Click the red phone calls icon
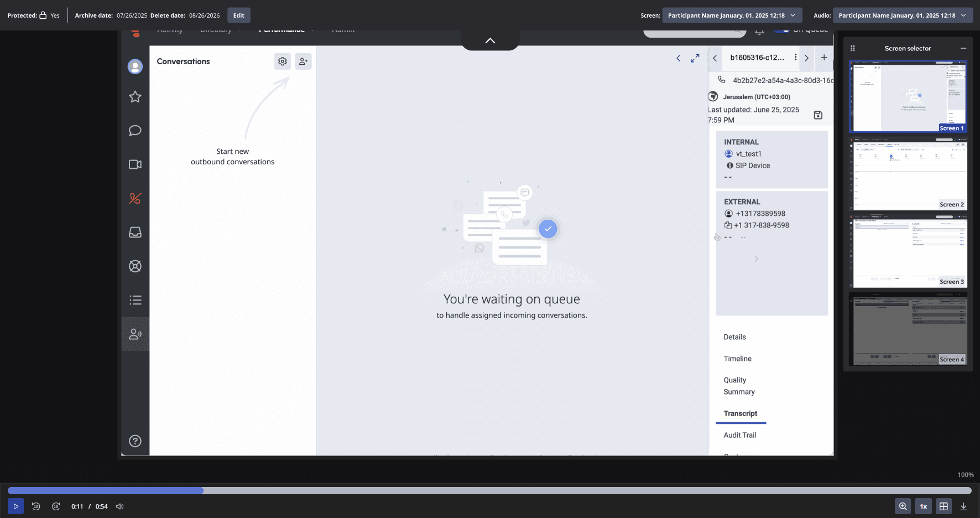Viewport: 980px width, 518px height. tap(135, 198)
